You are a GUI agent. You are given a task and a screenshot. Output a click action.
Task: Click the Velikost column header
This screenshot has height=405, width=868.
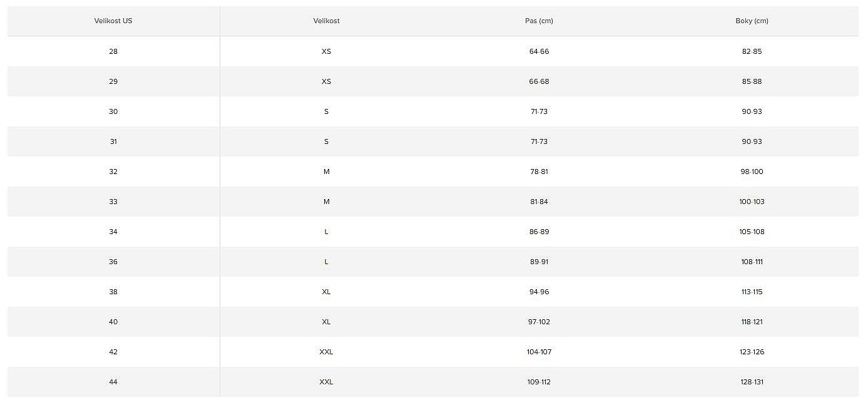[x=326, y=21]
